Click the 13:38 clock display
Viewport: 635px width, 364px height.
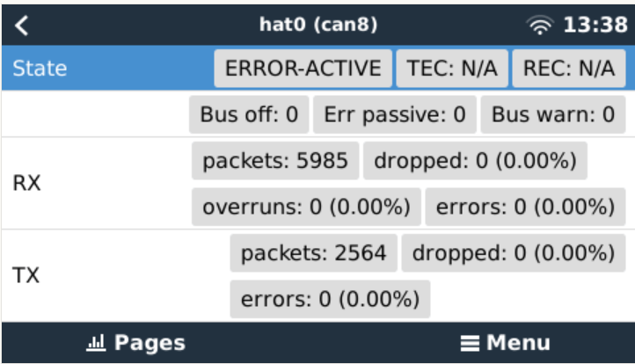[595, 25]
